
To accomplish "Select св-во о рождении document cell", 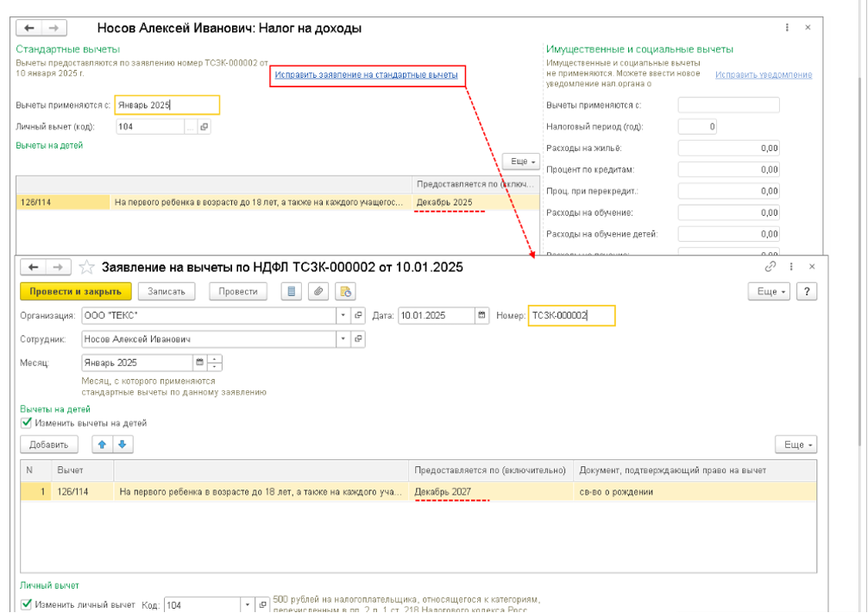I will [x=695, y=492].
